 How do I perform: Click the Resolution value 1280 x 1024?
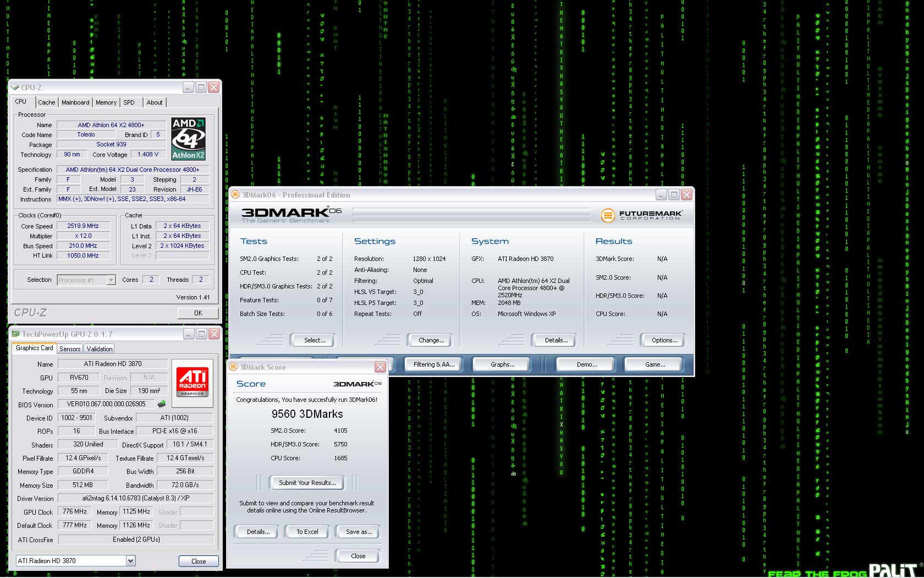point(429,259)
